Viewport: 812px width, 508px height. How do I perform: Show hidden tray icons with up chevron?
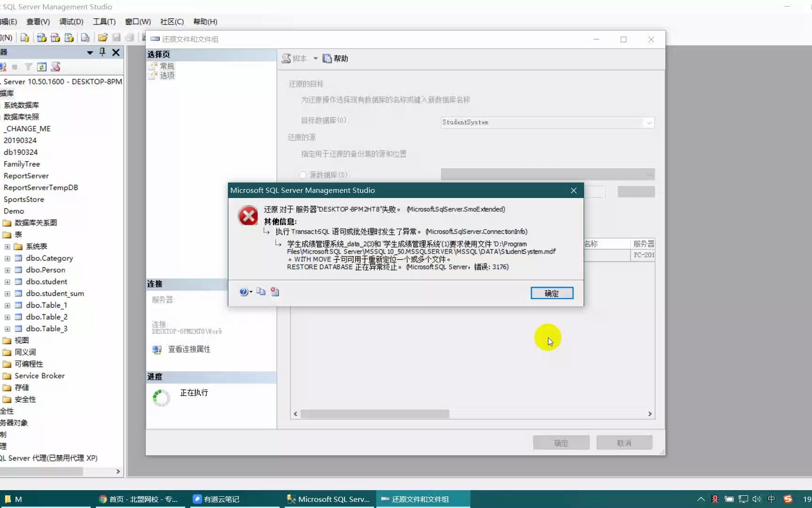coord(701,499)
